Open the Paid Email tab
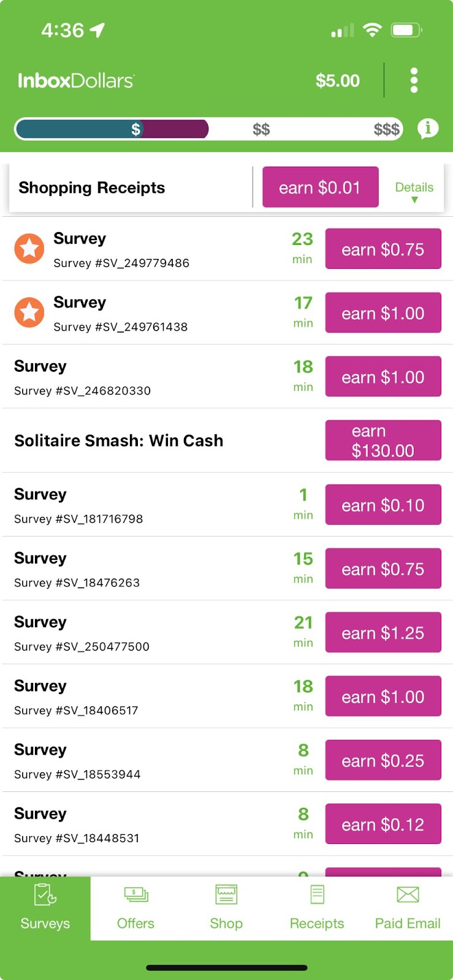453x980 pixels. coord(408,908)
